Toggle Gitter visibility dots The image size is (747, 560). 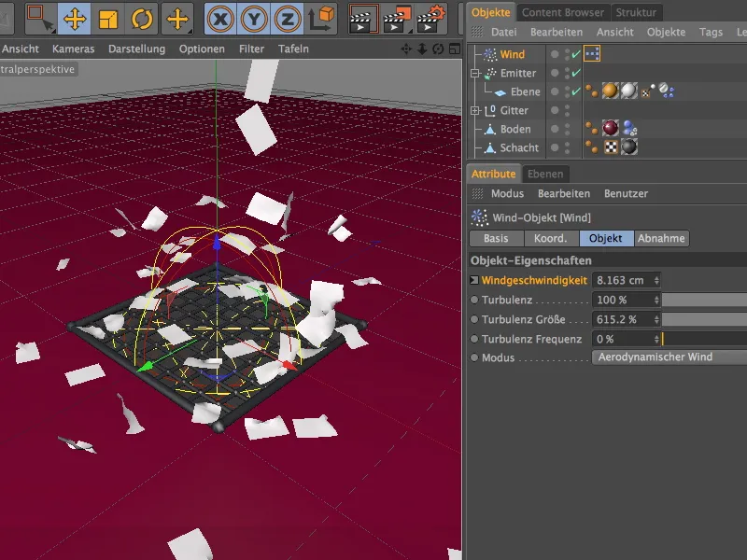coord(567,110)
